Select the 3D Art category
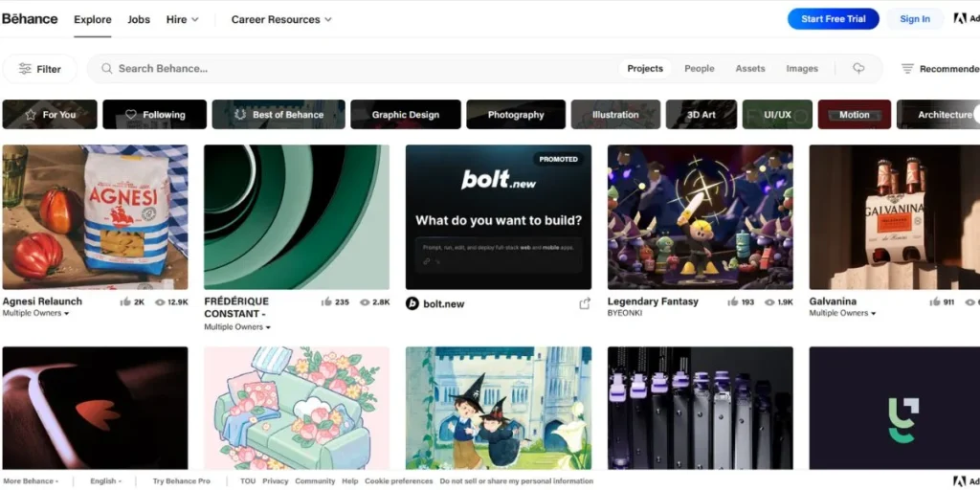This screenshot has width=980, height=490. point(702,115)
